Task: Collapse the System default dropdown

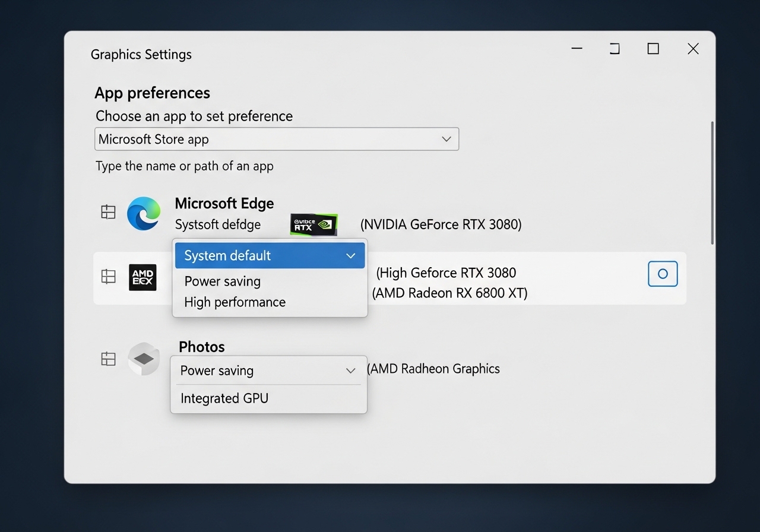Action: (270, 255)
